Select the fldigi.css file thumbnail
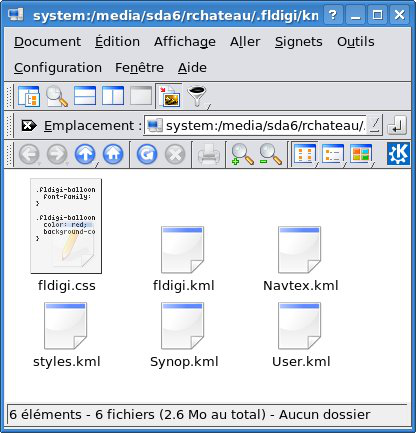Image resolution: width=416 pixels, height=433 pixels. pyautogui.click(x=66, y=226)
